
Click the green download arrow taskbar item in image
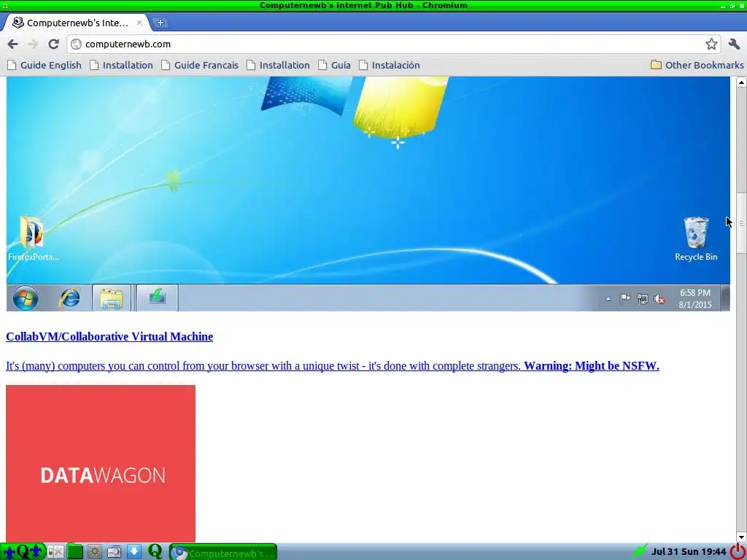158,297
